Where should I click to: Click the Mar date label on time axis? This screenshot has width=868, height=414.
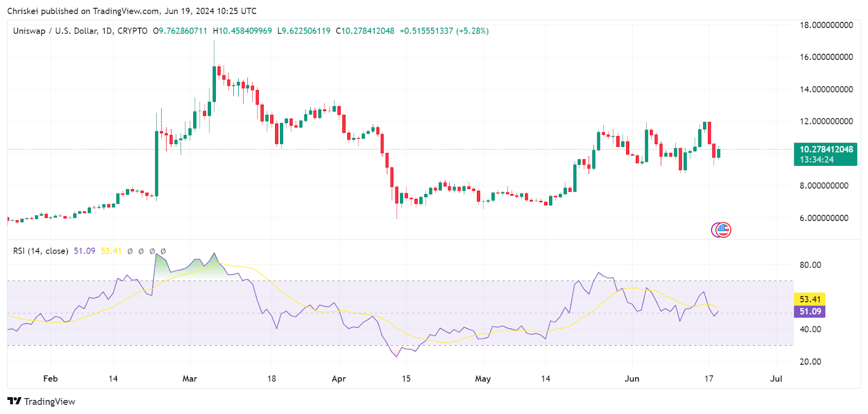click(190, 379)
